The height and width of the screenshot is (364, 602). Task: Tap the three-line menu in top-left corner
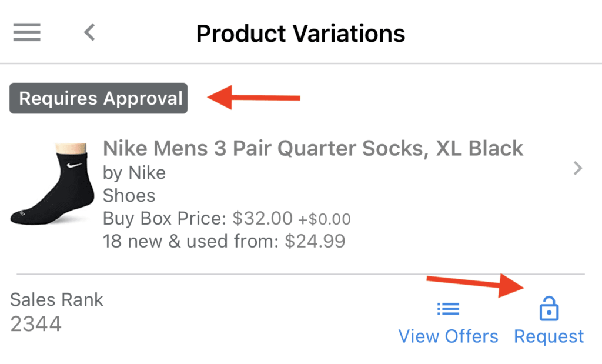click(26, 32)
